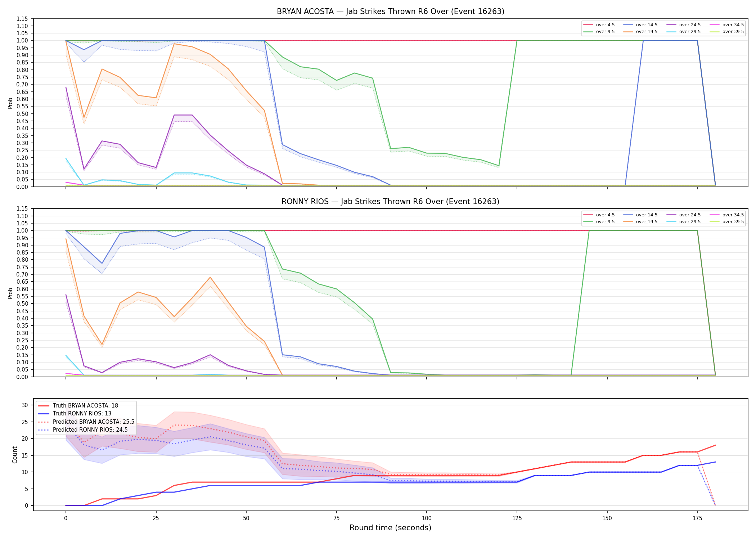Click the "Round time (seconds)" axis label

[390, 528]
